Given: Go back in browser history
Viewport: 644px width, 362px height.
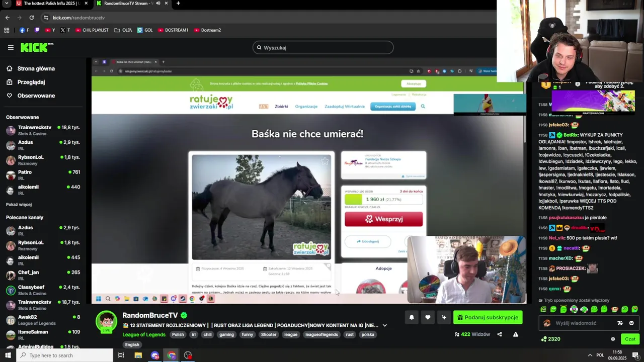Looking at the screenshot, I should coord(7,18).
